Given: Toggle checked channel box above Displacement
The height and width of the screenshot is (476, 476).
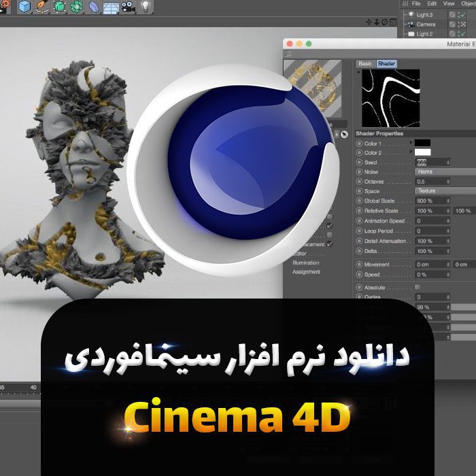Looking at the screenshot, I should (329, 226).
